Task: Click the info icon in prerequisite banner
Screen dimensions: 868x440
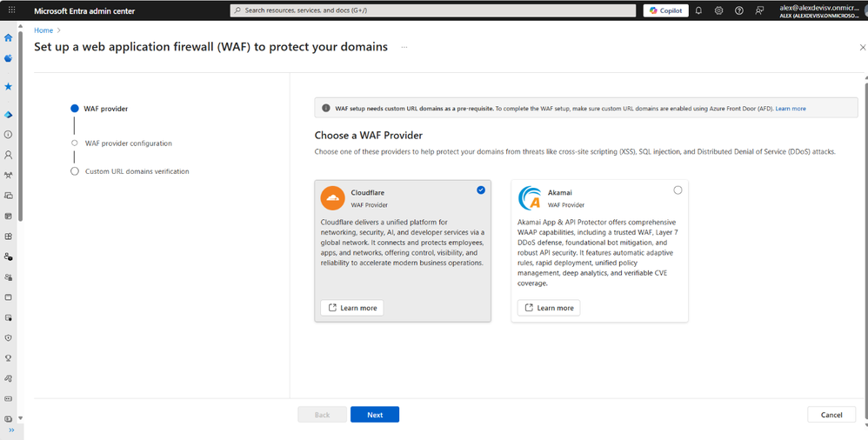Action: pyautogui.click(x=326, y=108)
